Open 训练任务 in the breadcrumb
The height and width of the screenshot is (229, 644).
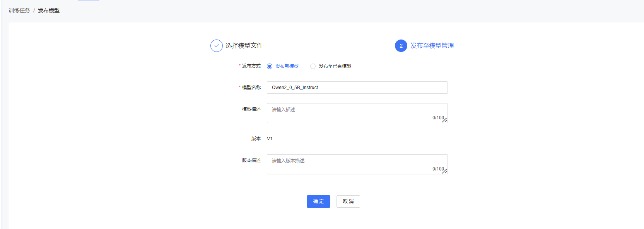point(19,10)
